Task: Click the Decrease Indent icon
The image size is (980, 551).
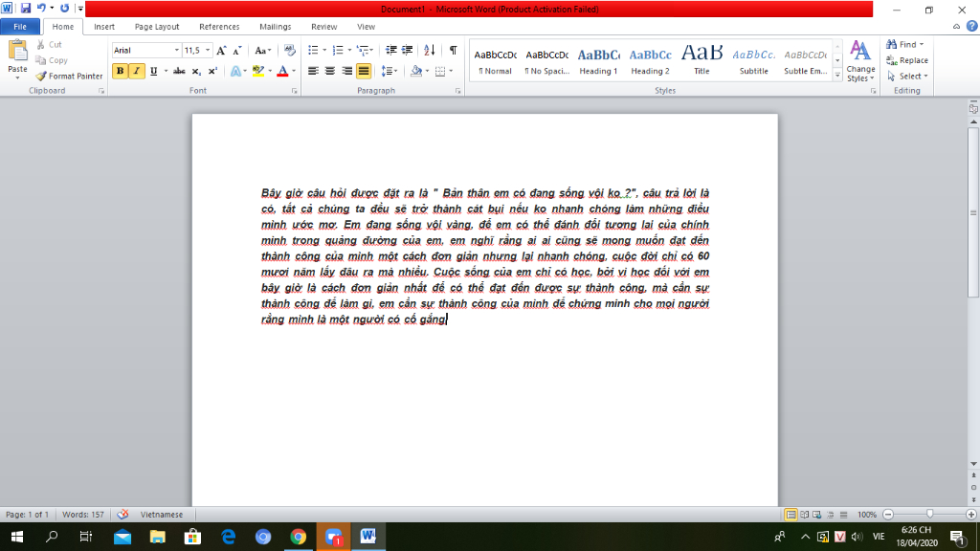Action: [390, 50]
